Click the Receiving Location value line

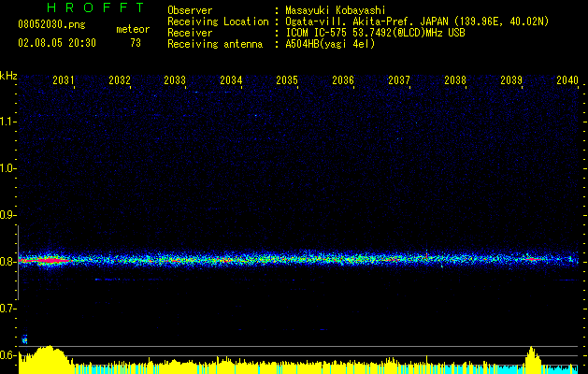417,22
